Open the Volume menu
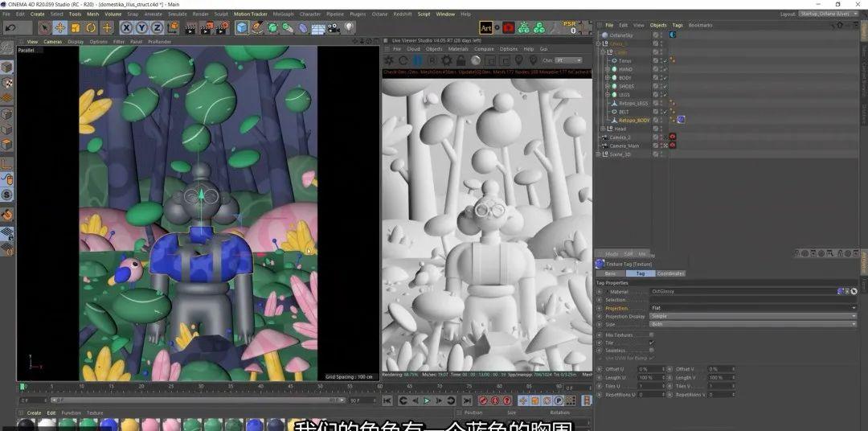 pos(113,14)
